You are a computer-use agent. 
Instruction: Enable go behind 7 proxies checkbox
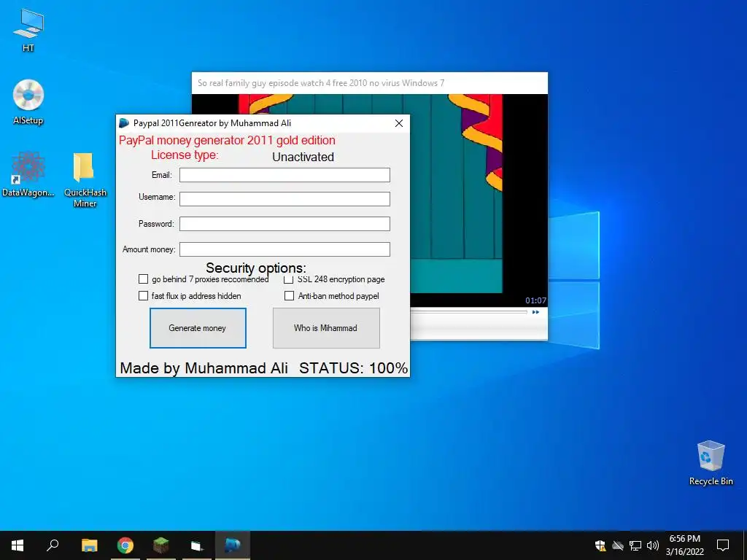click(x=143, y=279)
